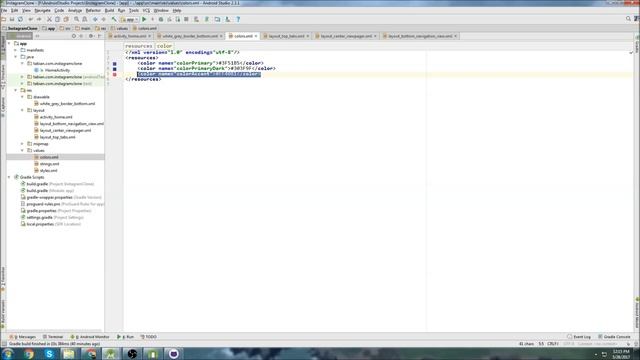Expand the mipmap folder arrow
Screen dimensions: 640x360
pos(22,144)
